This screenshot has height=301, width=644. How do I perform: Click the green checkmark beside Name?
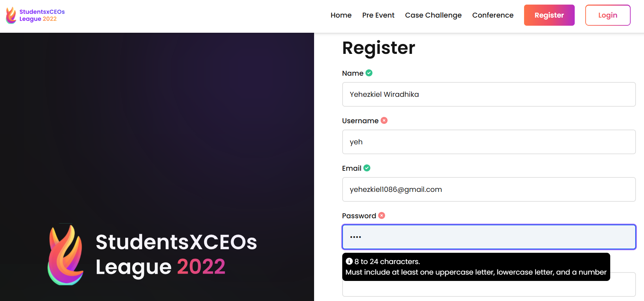pyautogui.click(x=369, y=73)
